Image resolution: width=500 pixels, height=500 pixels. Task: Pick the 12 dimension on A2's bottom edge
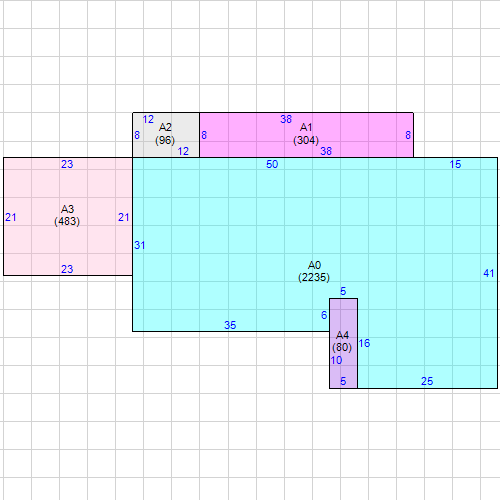click(x=183, y=151)
